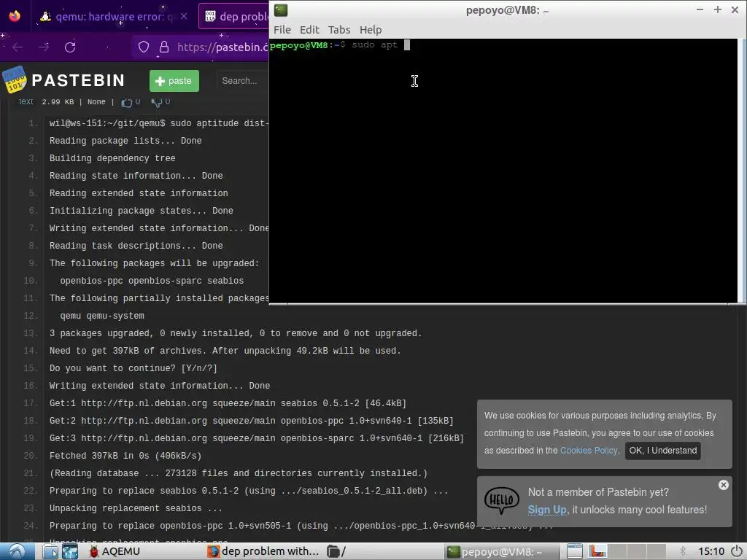The width and height of the screenshot is (747, 560).
Task: Click the file manager launcher in the taskbar
Action: pos(50,551)
